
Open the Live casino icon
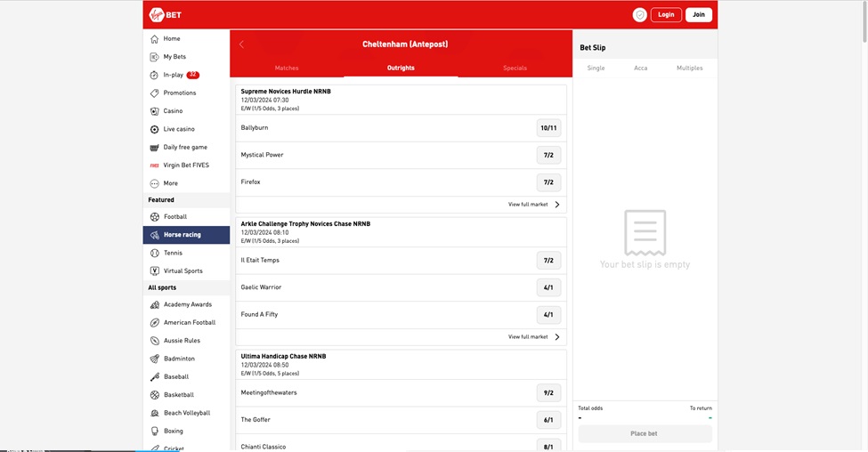pyautogui.click(x=155, y=129)
